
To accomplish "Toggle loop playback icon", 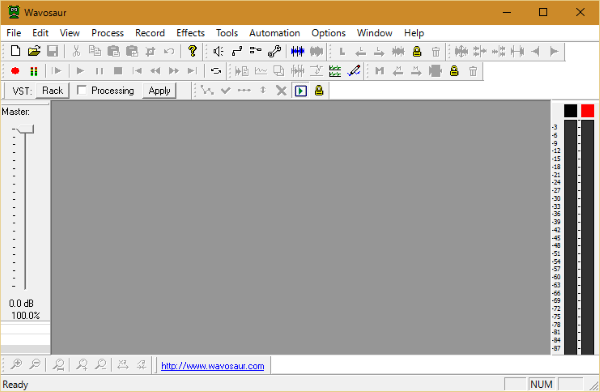I will click(216, 71).
